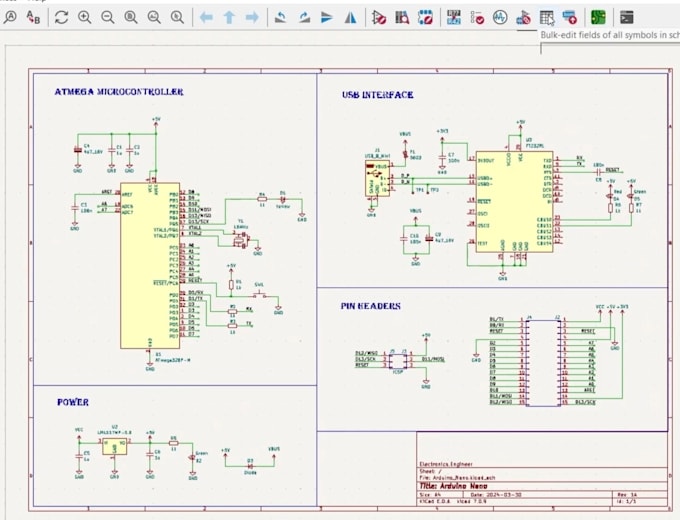The width and height of the screenshot is (680, 520).
Task: Open the Symbol Editor
Action: coord(379,17)
